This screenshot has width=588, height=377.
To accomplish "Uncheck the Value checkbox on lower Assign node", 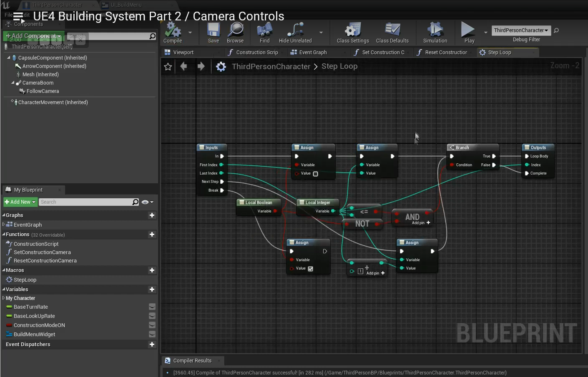I will pyautogui.click(x=311, y=269).
